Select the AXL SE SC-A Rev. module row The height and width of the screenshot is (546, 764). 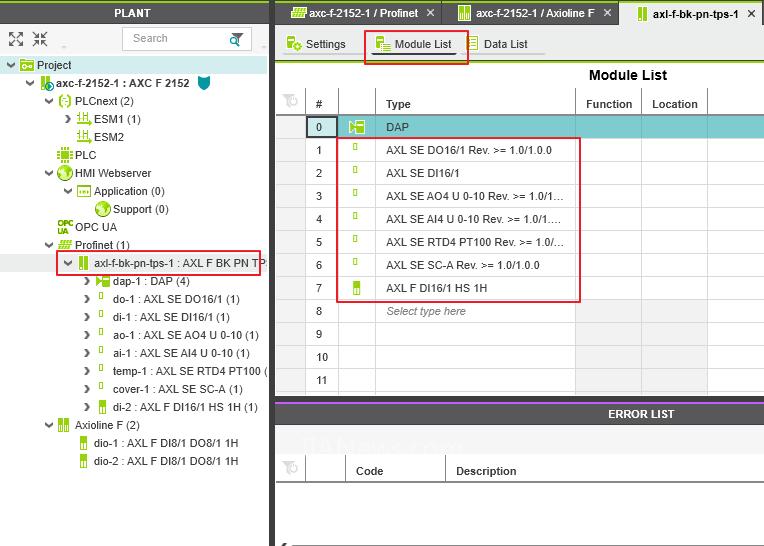[x=520, y=265]
